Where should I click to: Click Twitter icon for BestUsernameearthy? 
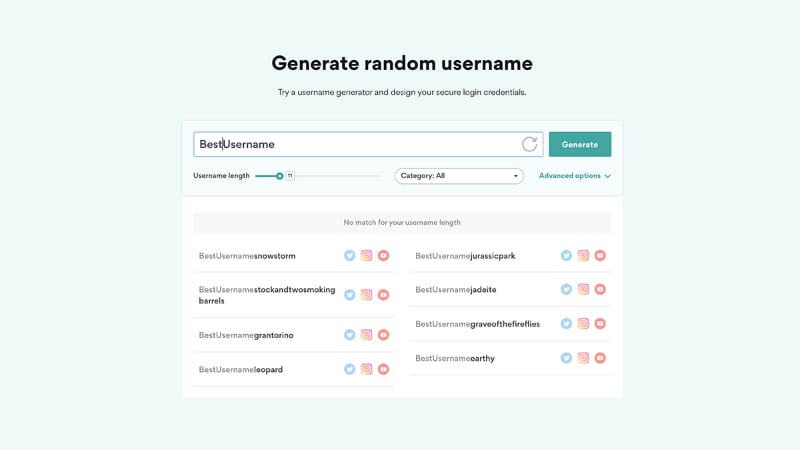[566, 358]
